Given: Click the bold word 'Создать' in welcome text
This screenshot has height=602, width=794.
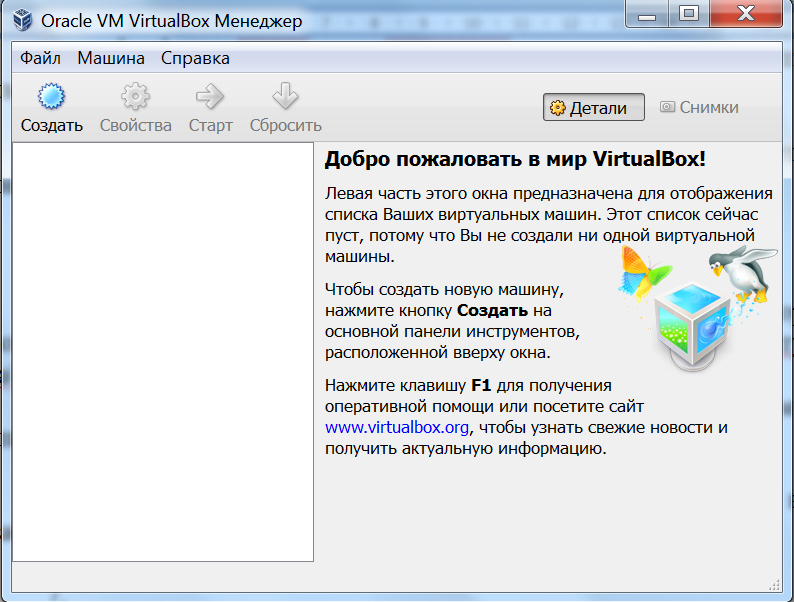Looking at the screenshot, I should point(492,310).
